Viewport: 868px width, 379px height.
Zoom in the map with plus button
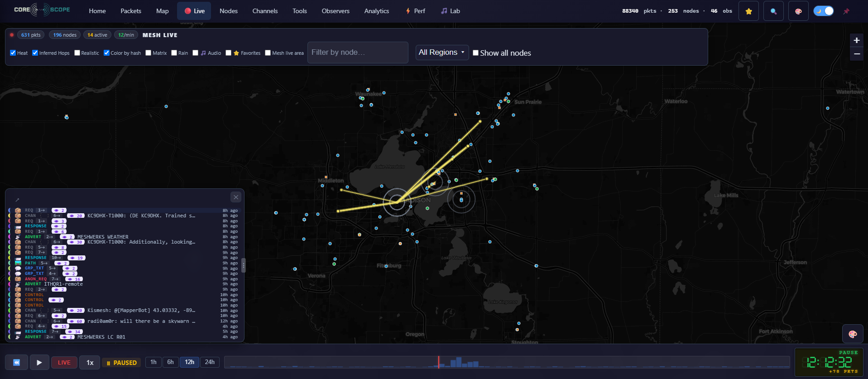[x=856, y=40]
